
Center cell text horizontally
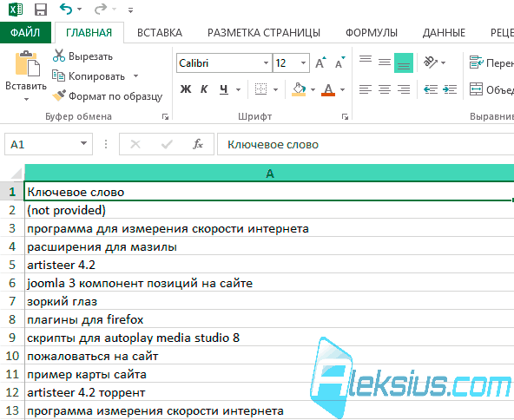coord(384,89)
